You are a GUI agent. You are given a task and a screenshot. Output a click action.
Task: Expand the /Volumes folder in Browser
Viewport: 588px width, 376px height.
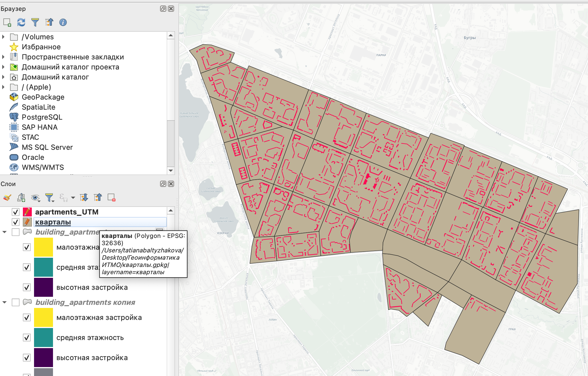pos(3,37)
